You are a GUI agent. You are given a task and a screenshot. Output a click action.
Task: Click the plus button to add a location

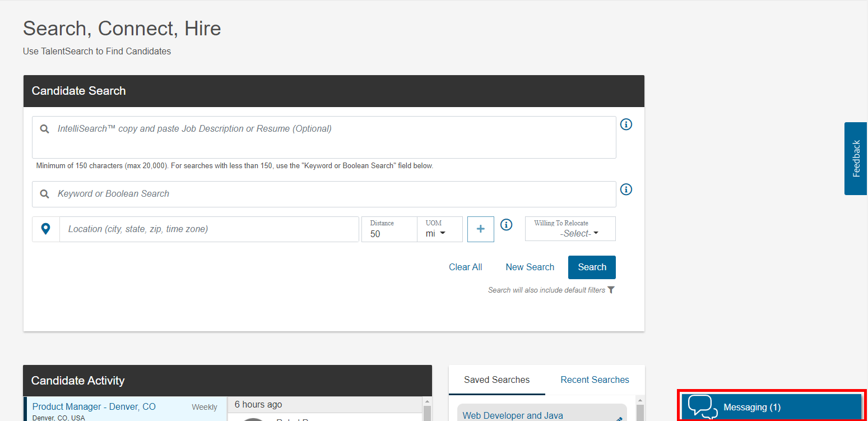pos(480,229)
